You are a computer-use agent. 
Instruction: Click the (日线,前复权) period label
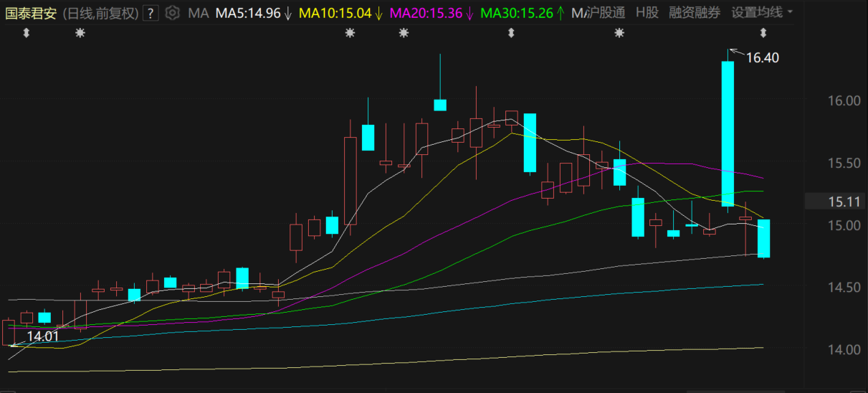click(x=100, y=13)
